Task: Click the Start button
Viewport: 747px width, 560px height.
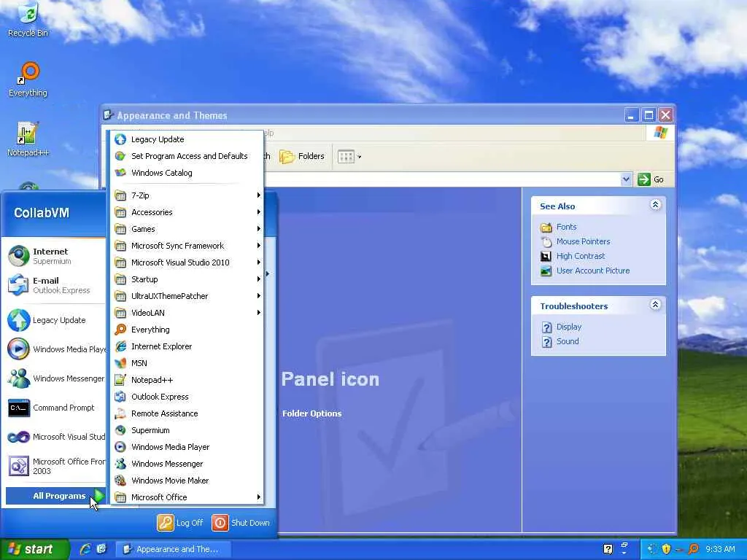Action: point(34,549)
